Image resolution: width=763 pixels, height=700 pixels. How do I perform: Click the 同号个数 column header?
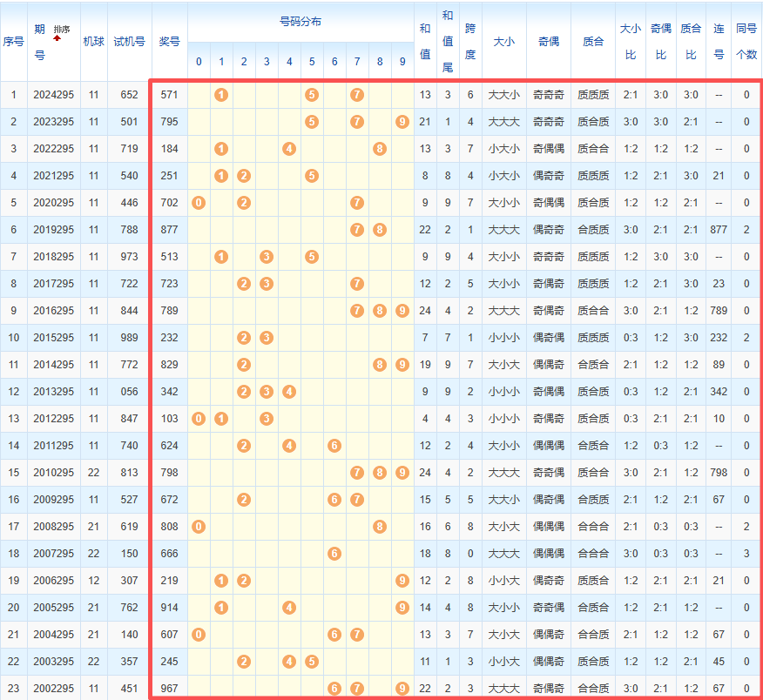pos(746,41)
